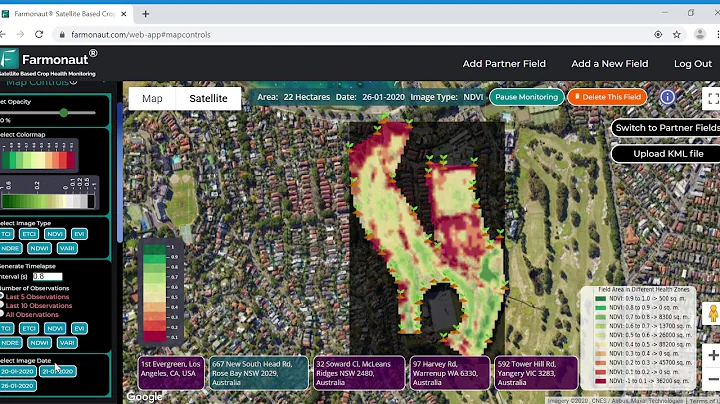Open Add Partner Field menu item
Screen dimensions: 720x404
(504, 64)
